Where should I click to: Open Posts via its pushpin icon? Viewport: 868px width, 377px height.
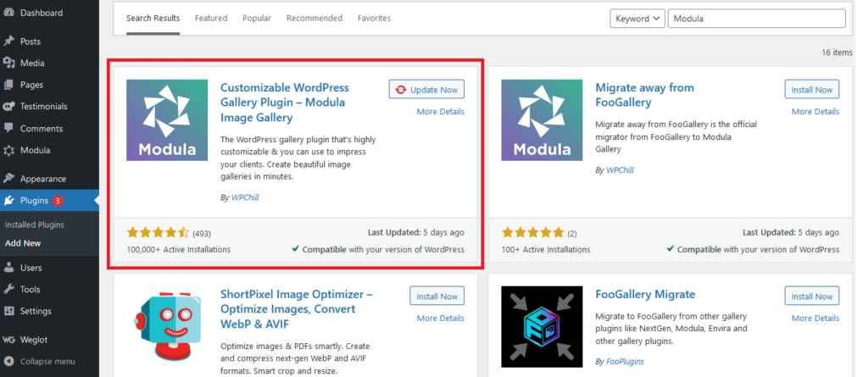click(x=8, y=42)
